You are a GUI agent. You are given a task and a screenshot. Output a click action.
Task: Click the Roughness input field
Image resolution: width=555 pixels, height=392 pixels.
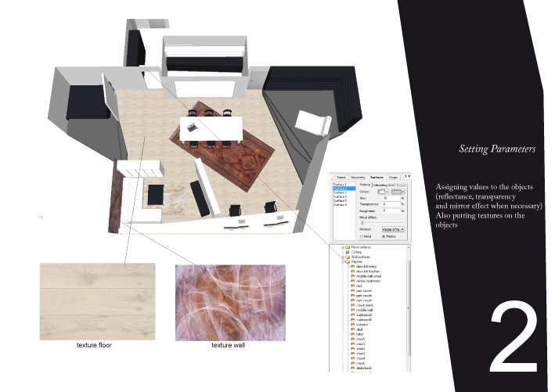(x=391, y=210)
